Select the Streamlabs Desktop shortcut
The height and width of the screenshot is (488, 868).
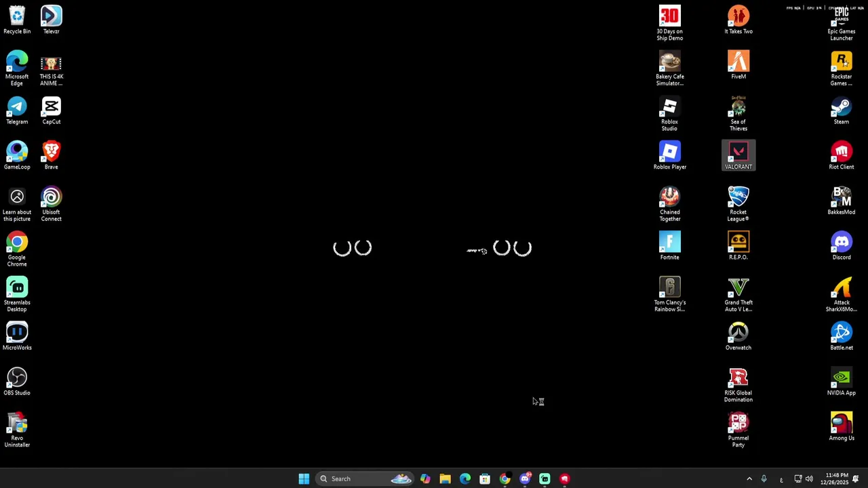tap(17, 295)
